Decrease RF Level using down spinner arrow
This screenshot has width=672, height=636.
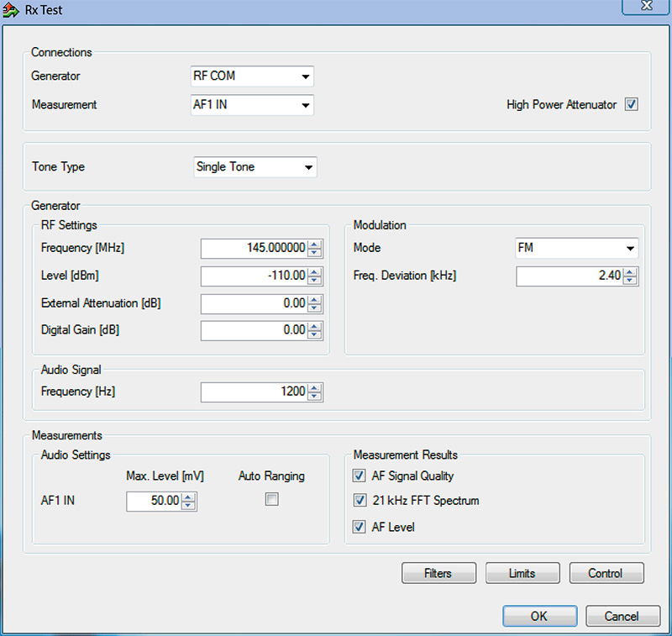(315, 281)
